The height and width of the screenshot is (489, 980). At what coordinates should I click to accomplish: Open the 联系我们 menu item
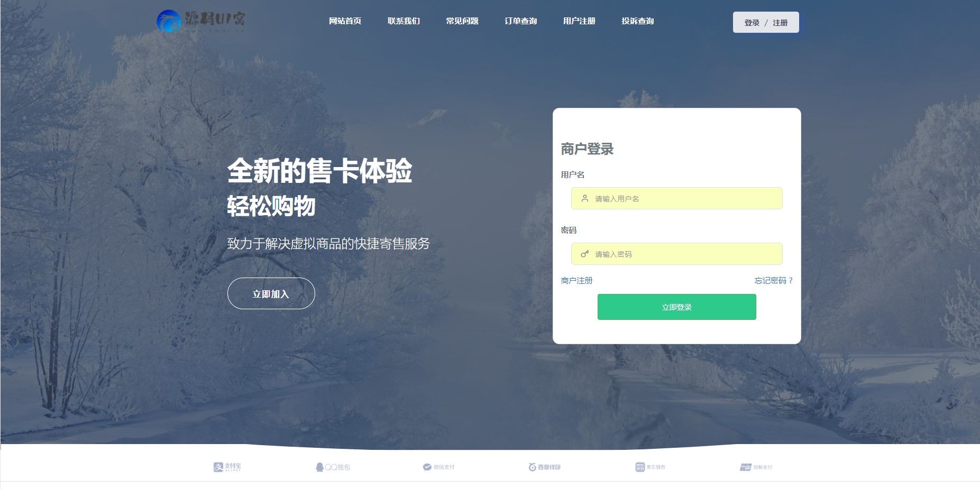pos(404,21)
